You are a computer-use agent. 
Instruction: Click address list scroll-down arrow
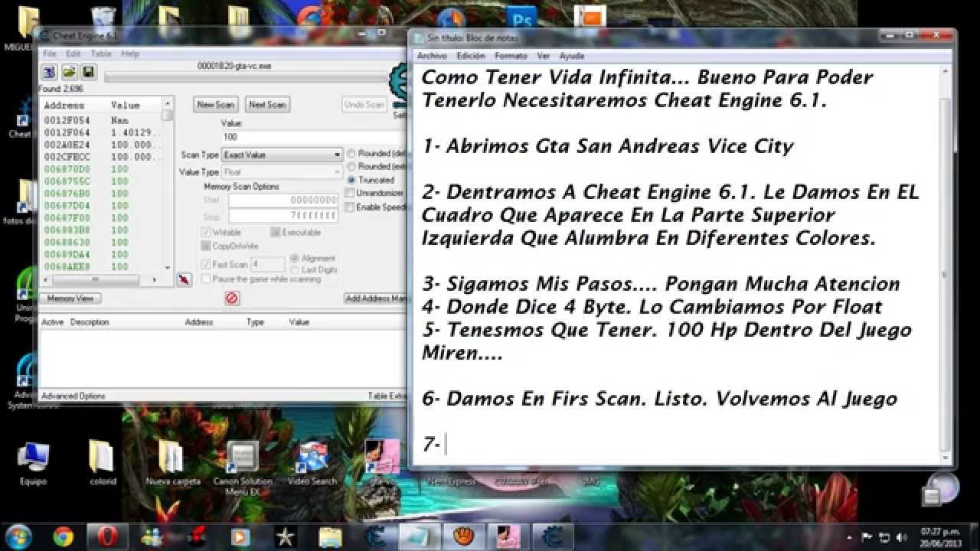[168, 268]
